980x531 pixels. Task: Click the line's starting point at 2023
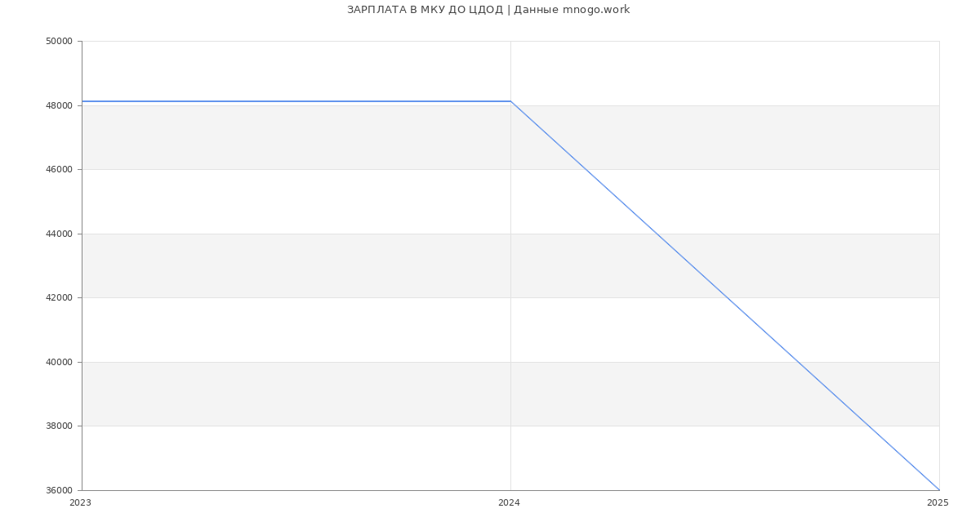click(x=82, y=101)
